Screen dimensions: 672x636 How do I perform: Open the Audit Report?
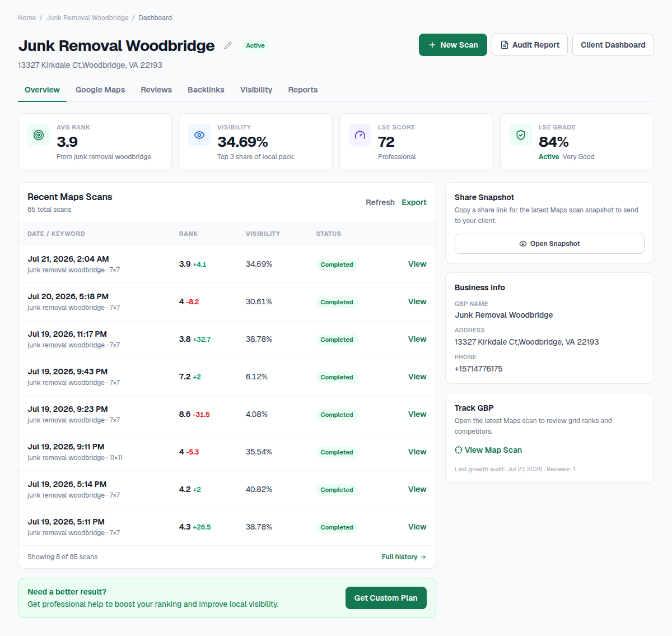pyautogui.click(x=530, y=45)
